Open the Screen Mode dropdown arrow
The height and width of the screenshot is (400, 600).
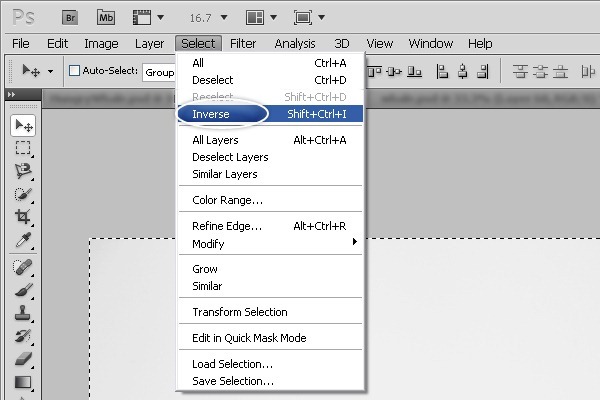pos(321,18)
